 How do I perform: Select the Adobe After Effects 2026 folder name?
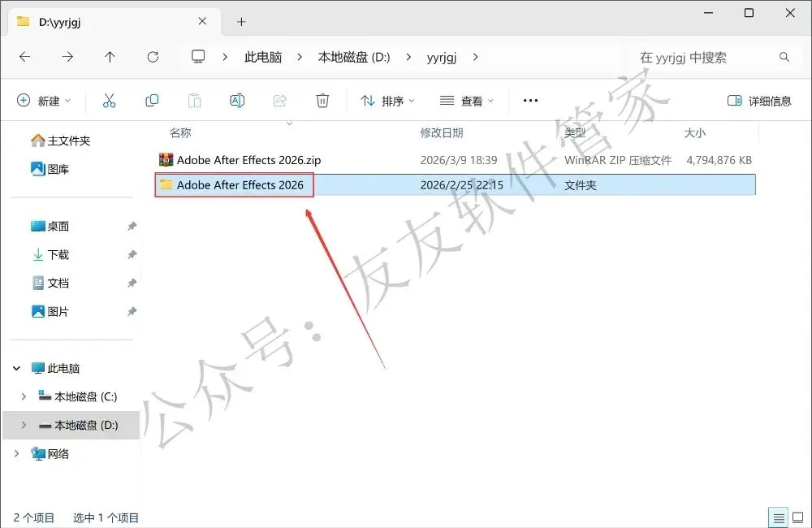tap(240, 185)
